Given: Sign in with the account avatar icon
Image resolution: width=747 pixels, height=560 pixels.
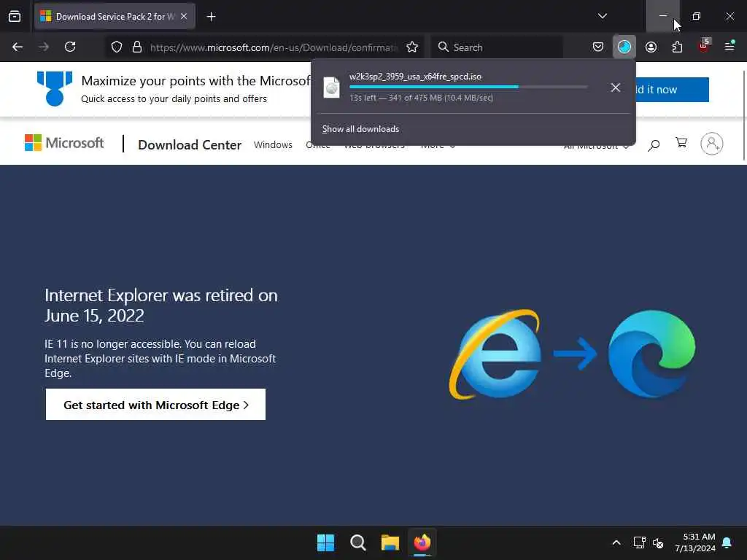Looking at the screenshot, I should coord(712,144).
